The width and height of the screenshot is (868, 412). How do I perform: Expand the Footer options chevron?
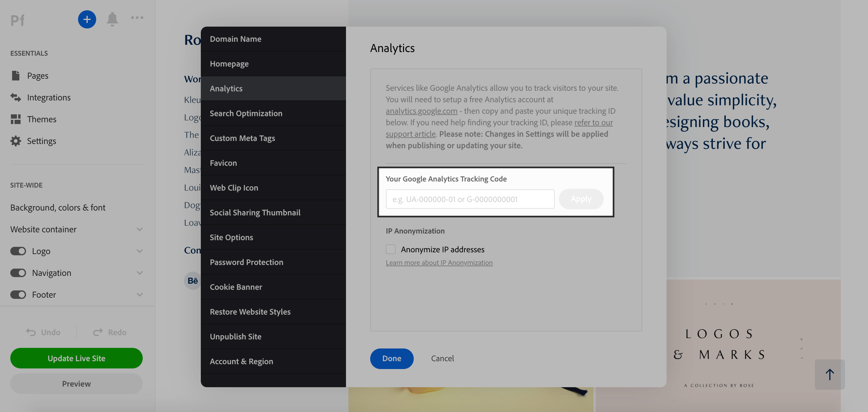pos(139,294)
